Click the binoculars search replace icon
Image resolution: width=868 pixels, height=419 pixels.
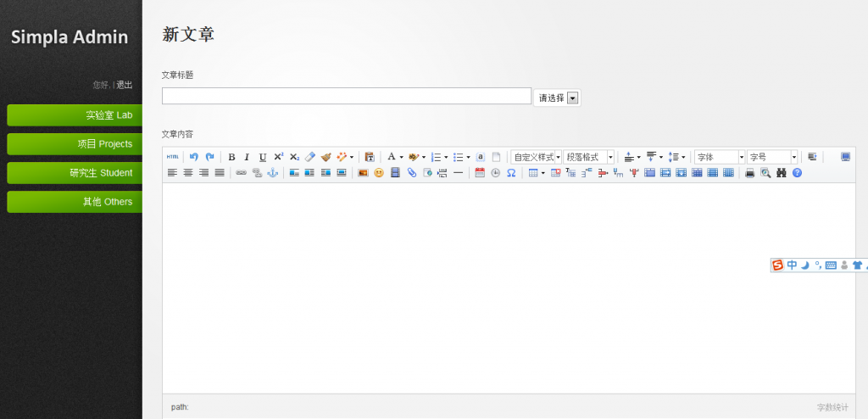click(x=781, y=173)
